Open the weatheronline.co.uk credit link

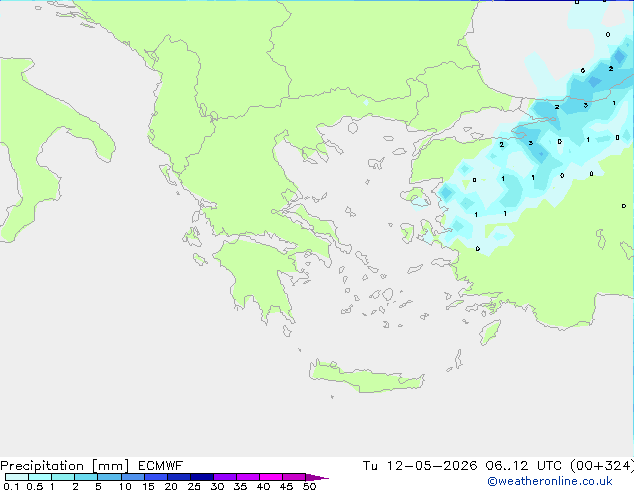pyautogui.click(x=550, y=481)
